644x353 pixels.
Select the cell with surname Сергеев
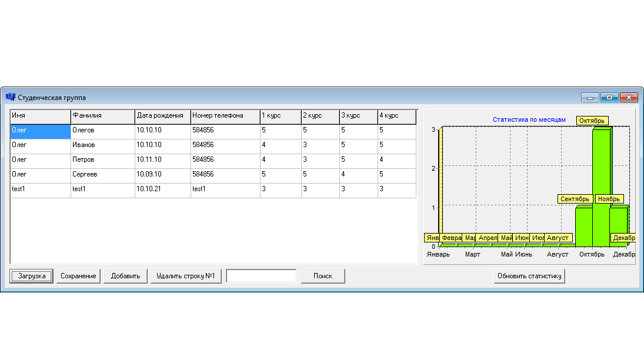(103, 176)
